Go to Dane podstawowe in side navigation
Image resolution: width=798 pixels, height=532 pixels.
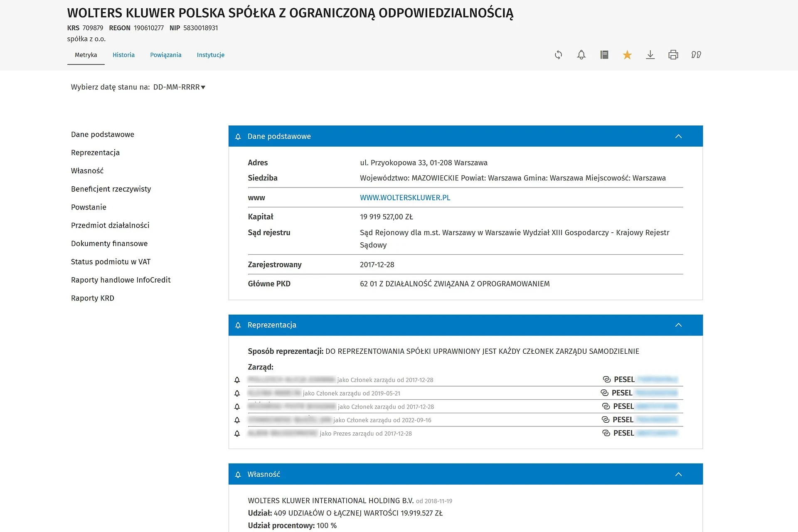[x=103, y=135]
